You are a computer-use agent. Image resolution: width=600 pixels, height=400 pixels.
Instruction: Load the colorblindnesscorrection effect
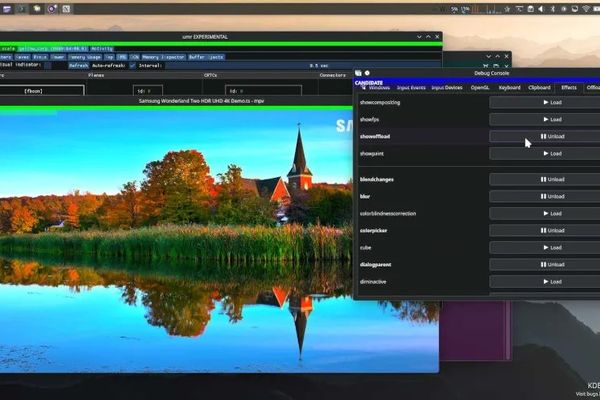[x=545, y=214]
